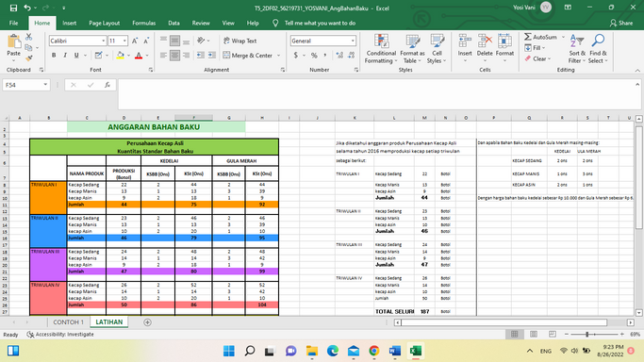This screenshot has height=362, width=644.
Task: Open fill color dropdown arrow
Action: point(128,55)
